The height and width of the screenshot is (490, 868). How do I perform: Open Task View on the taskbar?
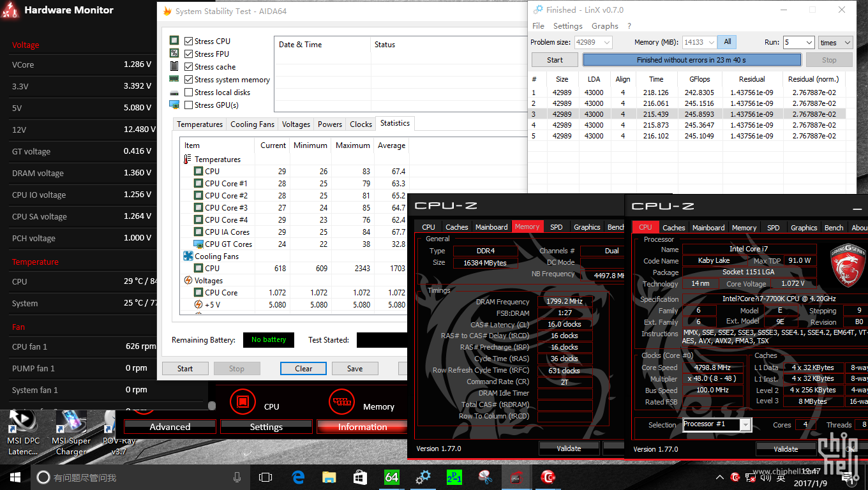266,477
